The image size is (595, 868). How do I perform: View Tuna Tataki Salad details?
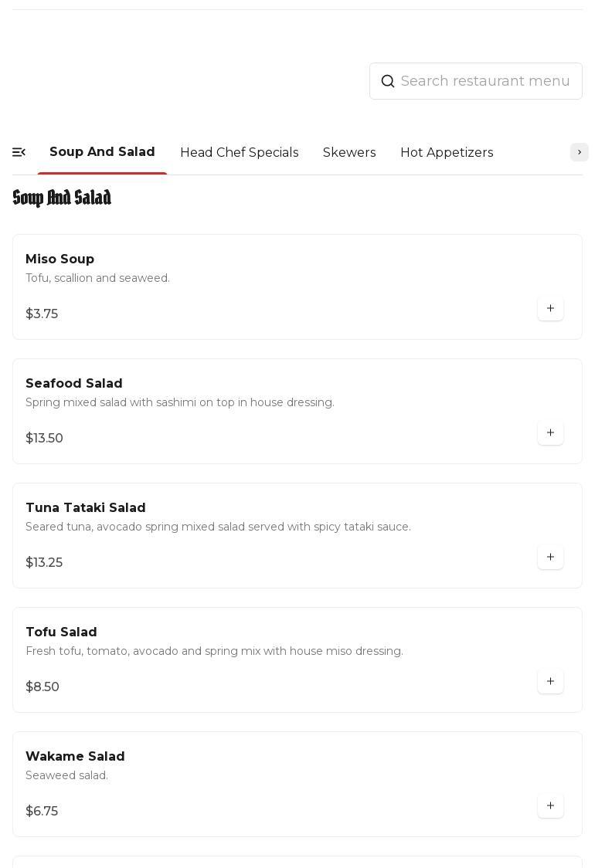86,508
